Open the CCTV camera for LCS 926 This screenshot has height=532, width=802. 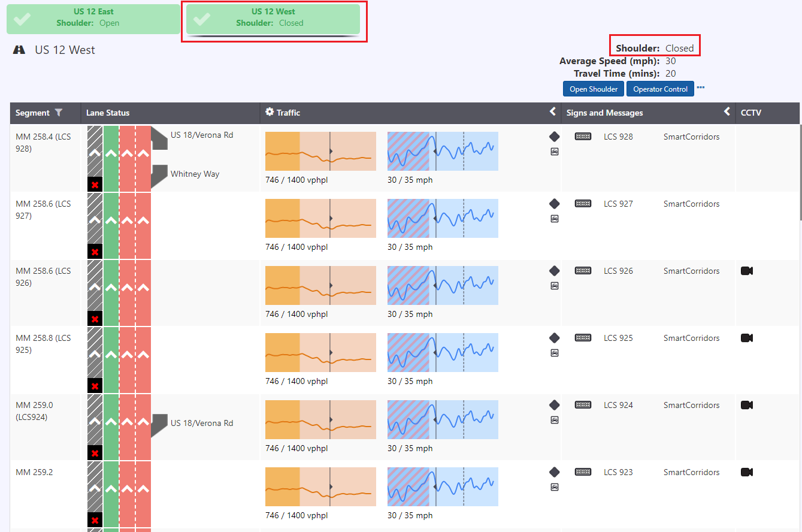(x=747, y=271)
